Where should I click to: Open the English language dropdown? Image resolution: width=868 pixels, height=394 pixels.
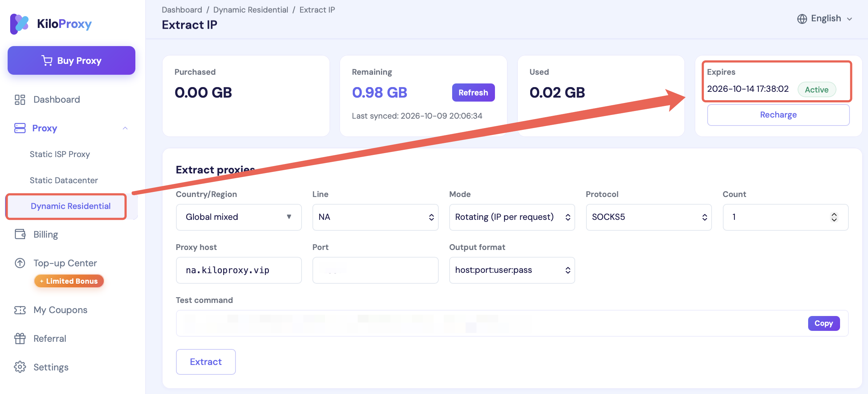pyautogui.click(x=825, y=19)
